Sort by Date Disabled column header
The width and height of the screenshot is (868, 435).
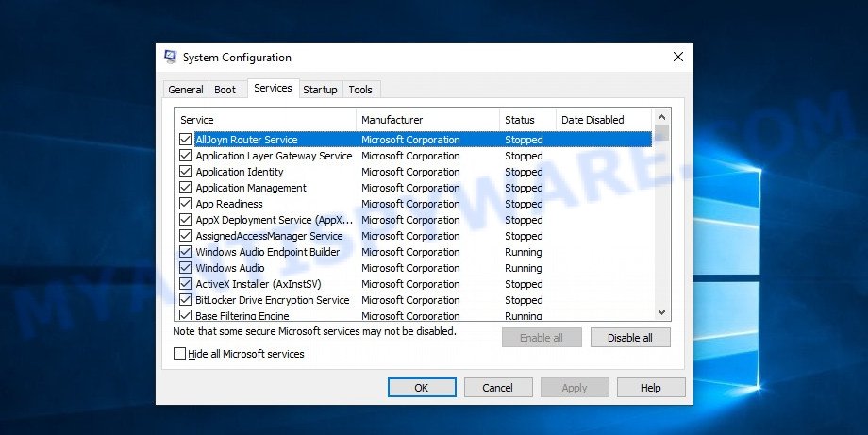(604, 120)
